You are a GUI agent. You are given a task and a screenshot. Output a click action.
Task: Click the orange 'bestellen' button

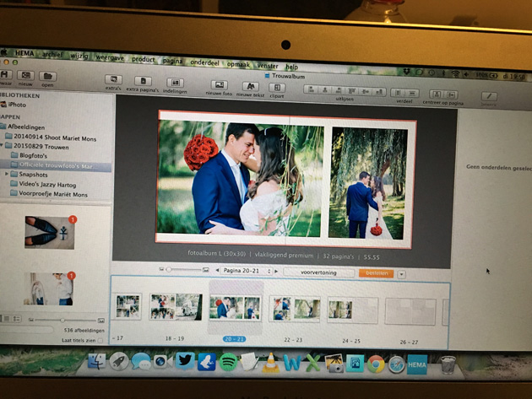pos(376,273)
